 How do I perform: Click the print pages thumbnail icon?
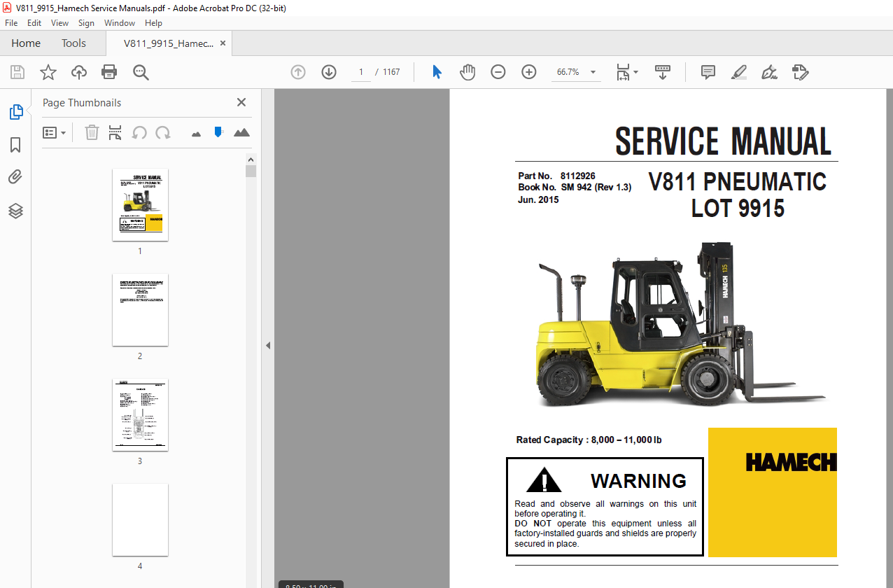pos(115,132)
